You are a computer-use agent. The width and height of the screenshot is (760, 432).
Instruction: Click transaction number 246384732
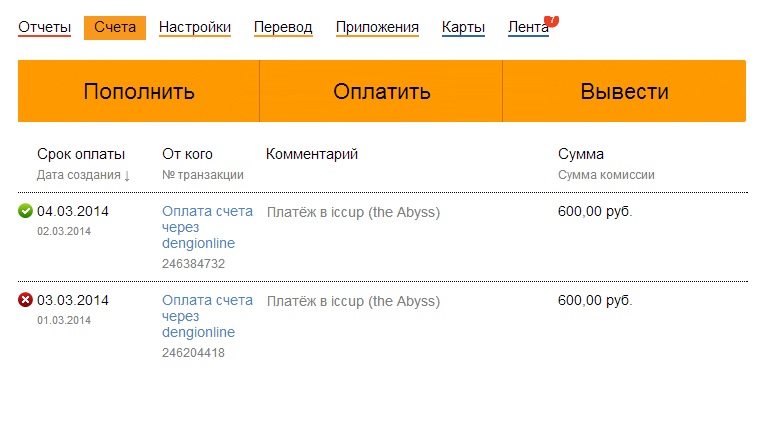[x=193, y=264]
